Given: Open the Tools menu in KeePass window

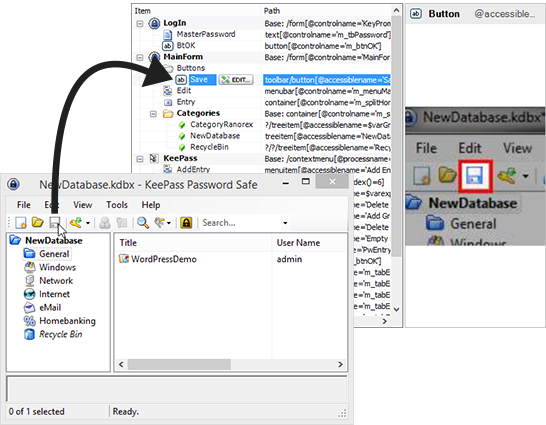Looking at the screenshot, I should tap(117, 205).
